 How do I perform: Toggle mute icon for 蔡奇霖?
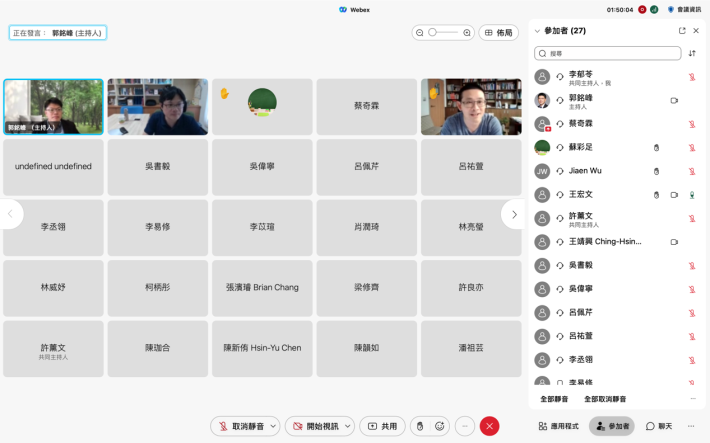click(x=692, y=124)
